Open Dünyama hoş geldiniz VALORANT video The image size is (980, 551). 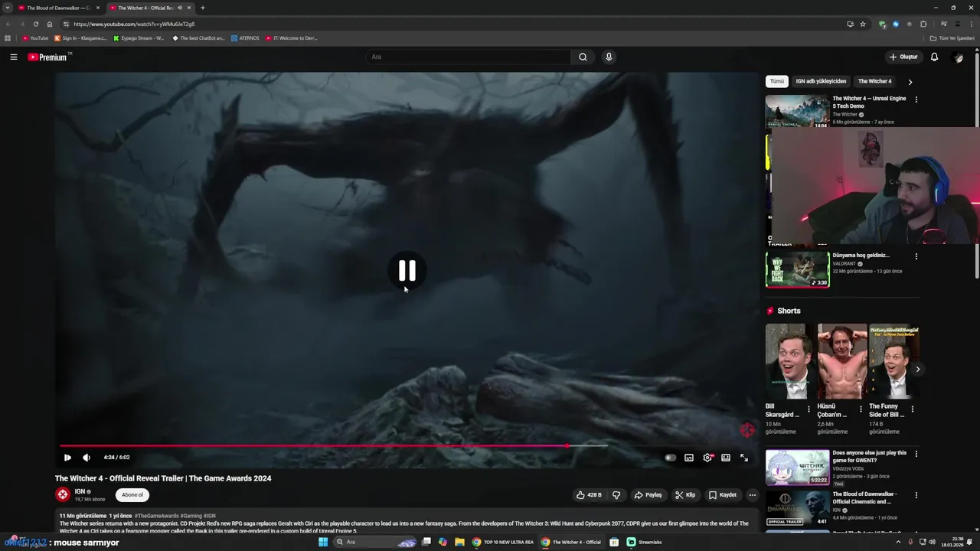coord(797,269)
